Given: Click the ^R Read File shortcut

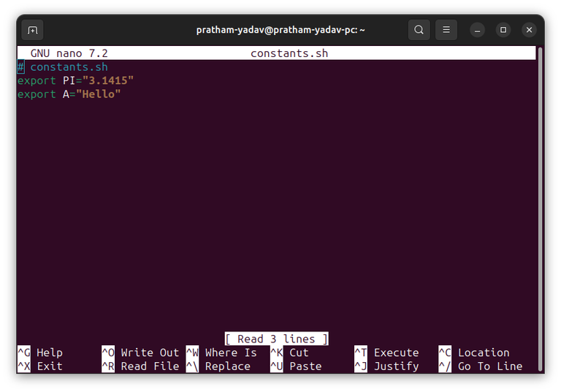Looking at the screenshot, I should 140,366.
